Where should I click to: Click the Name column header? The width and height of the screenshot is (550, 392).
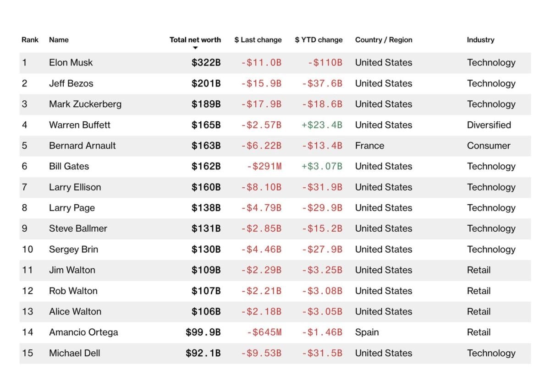(x=59, y=40)
